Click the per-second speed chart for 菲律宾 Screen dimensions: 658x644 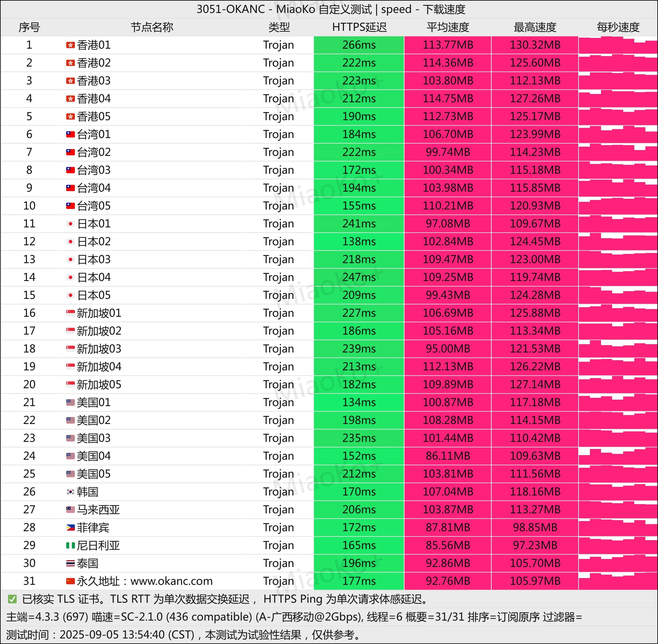[618, 527]
